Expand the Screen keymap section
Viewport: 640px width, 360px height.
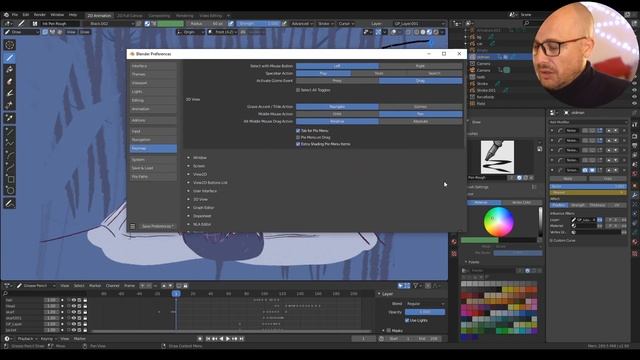point(189,166)
